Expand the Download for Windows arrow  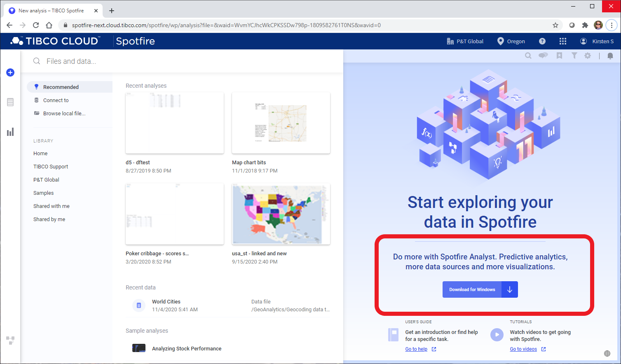[x=510, y=289]
